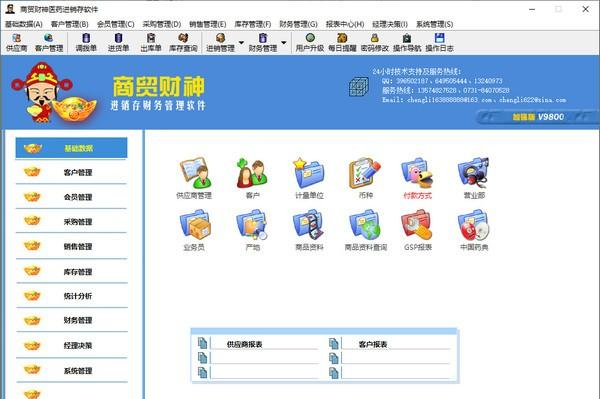Viewport: 600px width, 399px height.
Task: Open the 产地 folder icon
Action: tap(252, 230)
